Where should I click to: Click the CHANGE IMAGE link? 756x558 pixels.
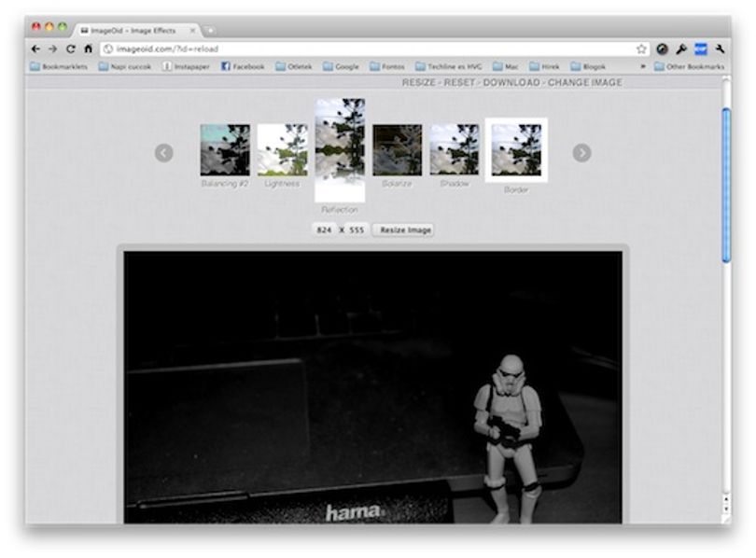pyautogui.click(x=584, y=82)
